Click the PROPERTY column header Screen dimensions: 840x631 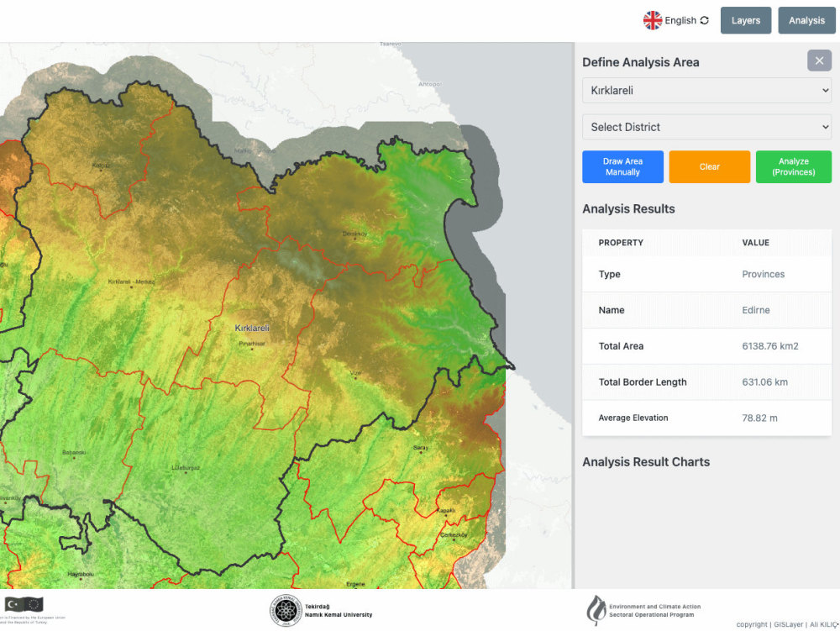(621, 243)
